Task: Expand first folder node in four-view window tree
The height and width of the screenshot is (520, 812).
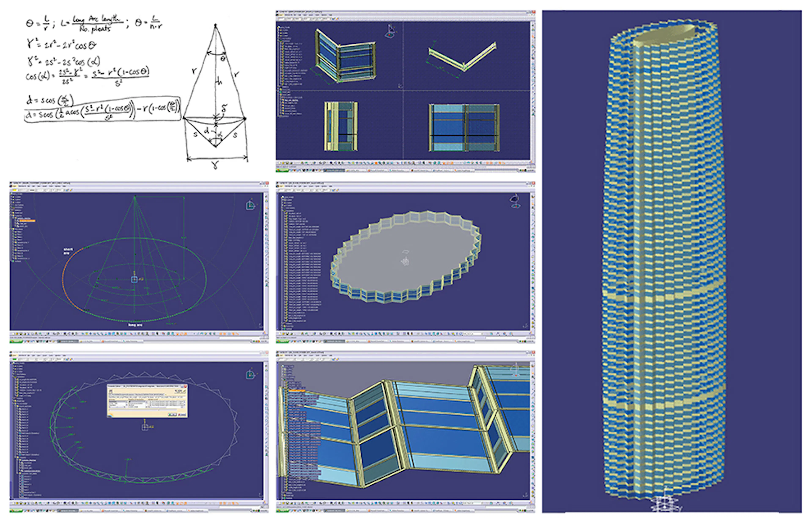Action: click(278, 30)
